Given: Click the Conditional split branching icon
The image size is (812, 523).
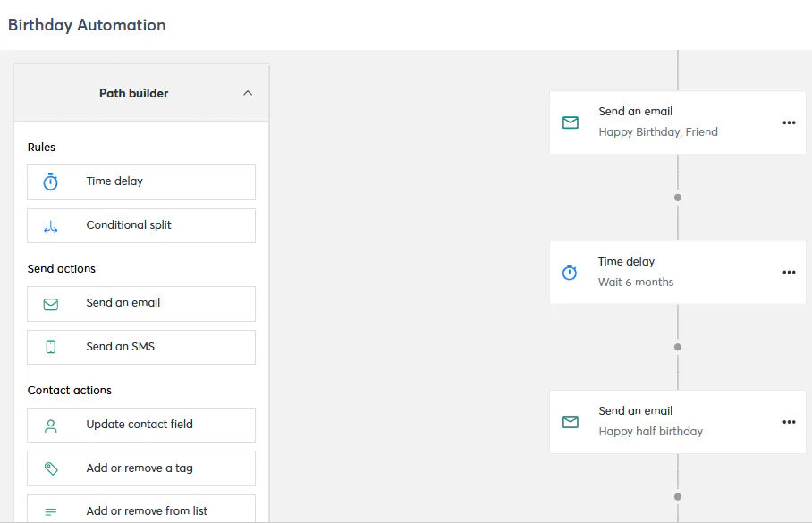Looking at the screenshot, I should (x=51, y=228).
